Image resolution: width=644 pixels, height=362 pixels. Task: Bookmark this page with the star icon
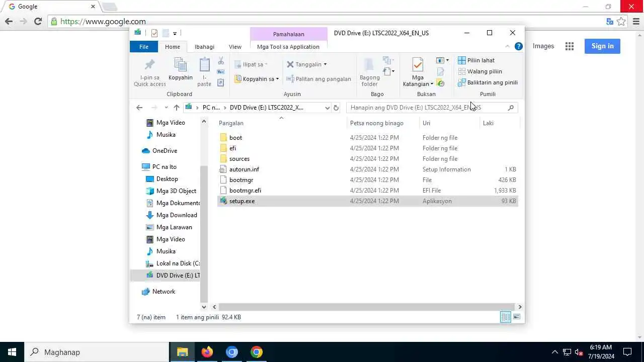point(621,22)
